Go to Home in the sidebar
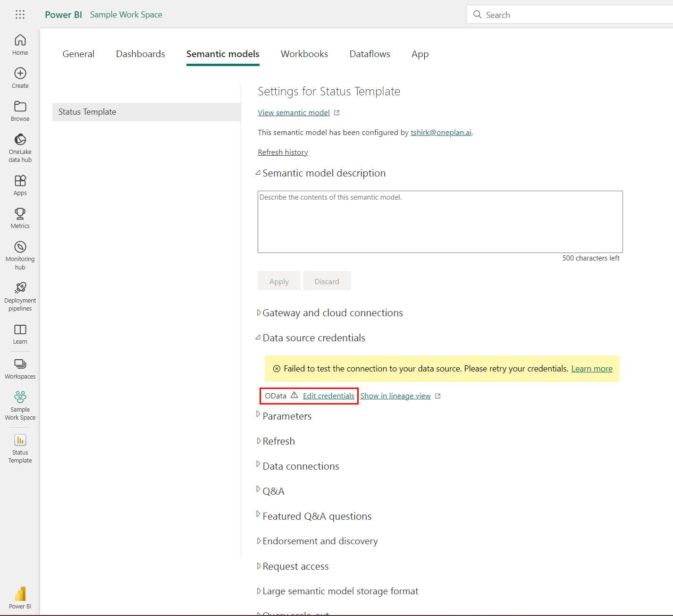The height and width of the screenshot is (616, 673). [x=20, y=45]
